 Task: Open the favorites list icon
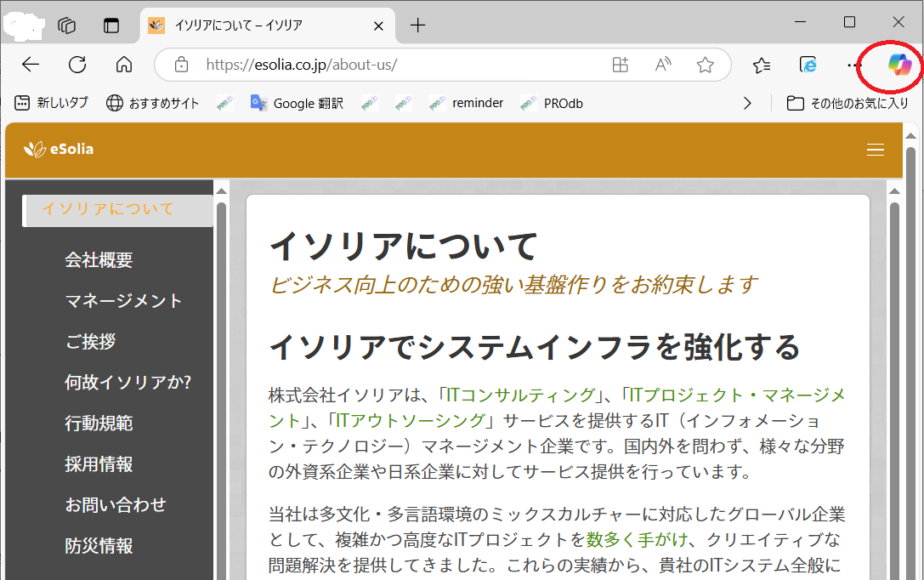click(762, 64)
